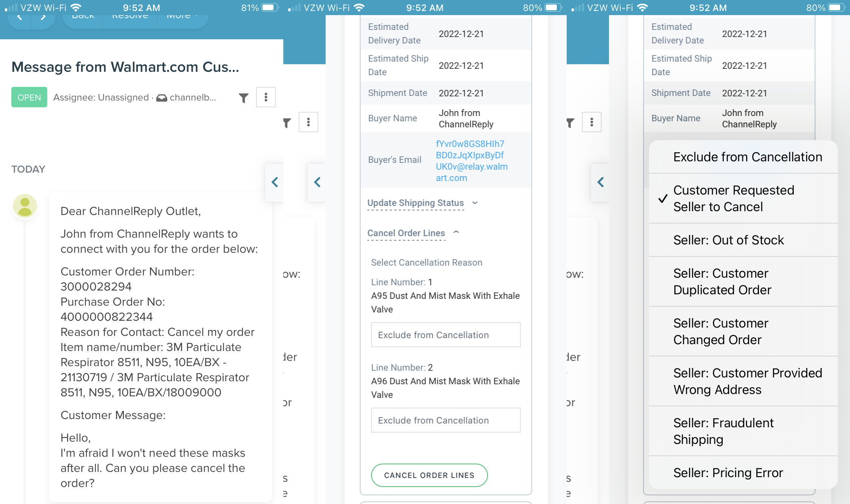Open the three-dot menu beside the assignee line

[x=266, y=97]
